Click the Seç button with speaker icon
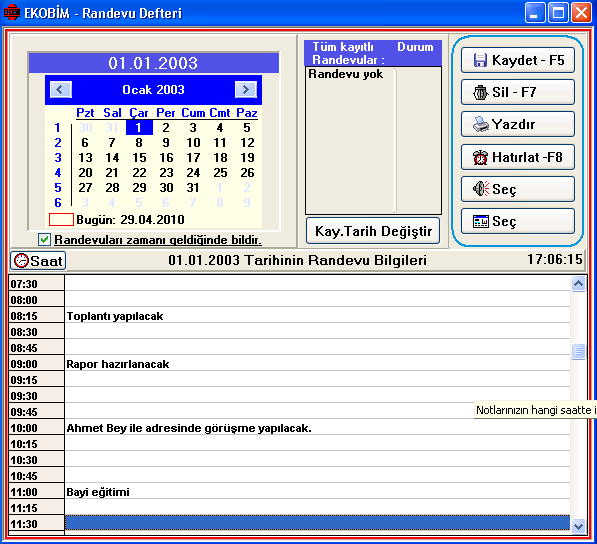This screenshot has width=597, height=544. tap(517, 189)
